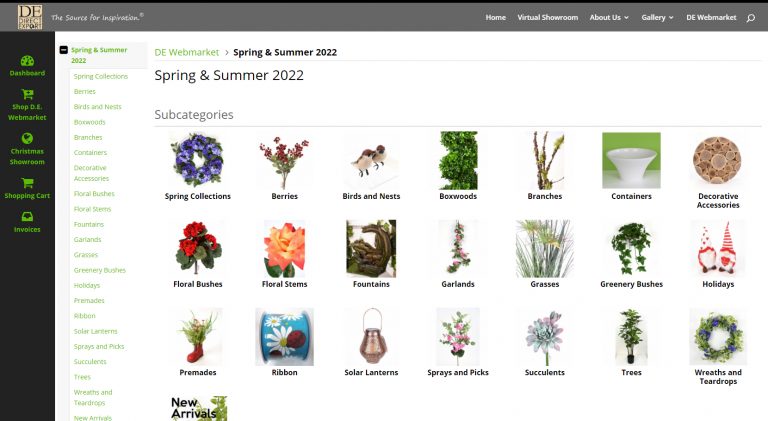Select Solar Lanterns in sidebar list
Image resolution: width=768 pixels, height=421 pixels.
(x=94, y=331)
